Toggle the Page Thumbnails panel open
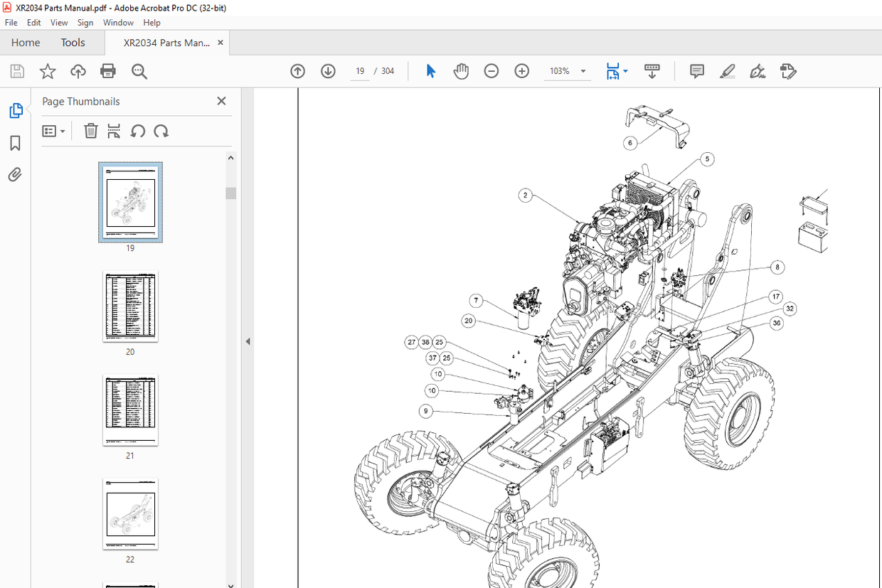882x588 pixels. click(x=16, y=110)
